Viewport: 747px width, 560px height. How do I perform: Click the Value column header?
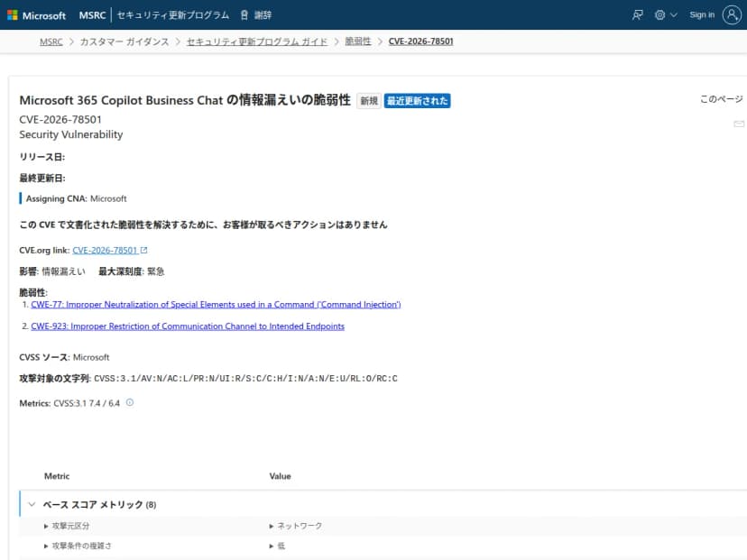[x=280, y=476]
